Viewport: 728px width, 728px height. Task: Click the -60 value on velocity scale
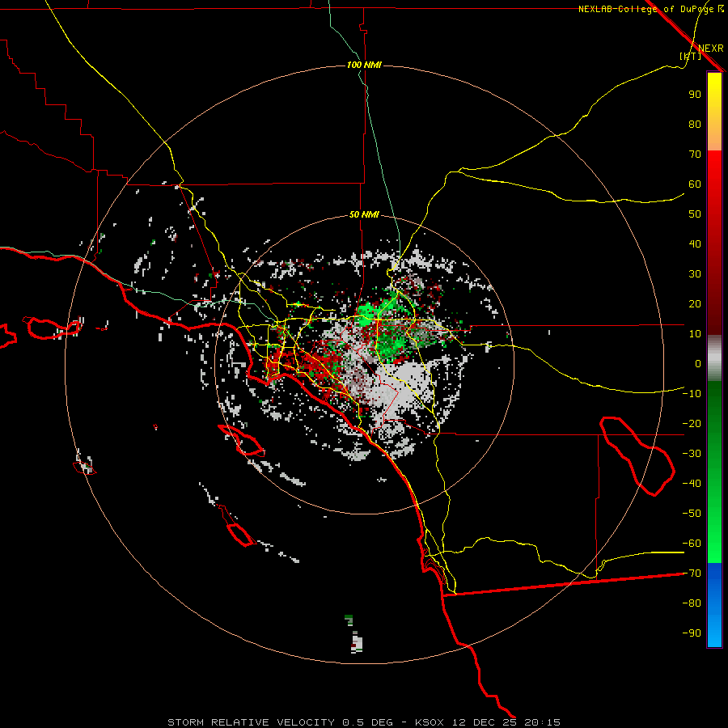coord(692,544)
